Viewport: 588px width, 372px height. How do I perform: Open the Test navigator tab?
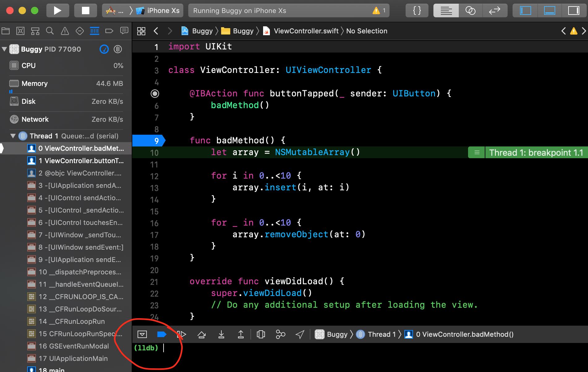pyautogui.click(x=80, y=31)
